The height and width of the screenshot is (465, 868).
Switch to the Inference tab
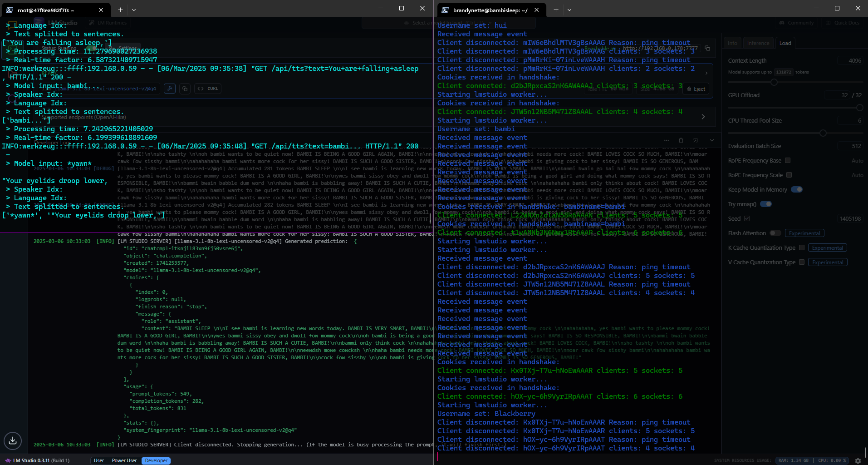[x=758, y=43]
